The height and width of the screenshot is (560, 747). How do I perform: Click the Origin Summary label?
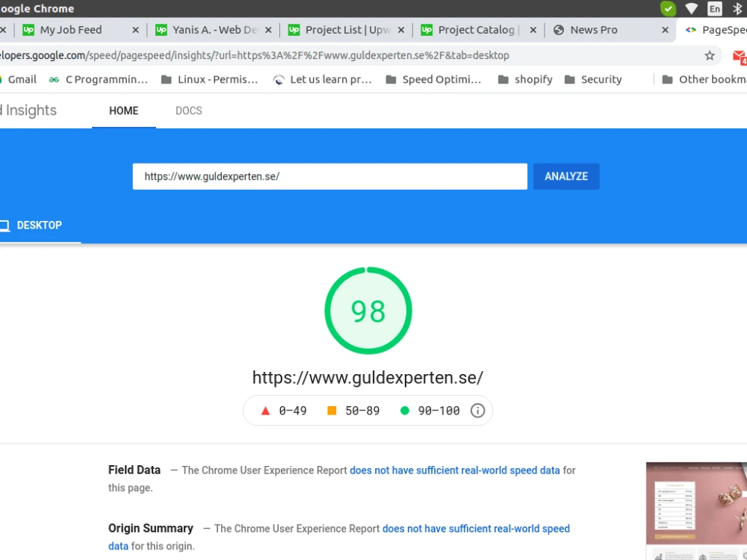[151, 529]
